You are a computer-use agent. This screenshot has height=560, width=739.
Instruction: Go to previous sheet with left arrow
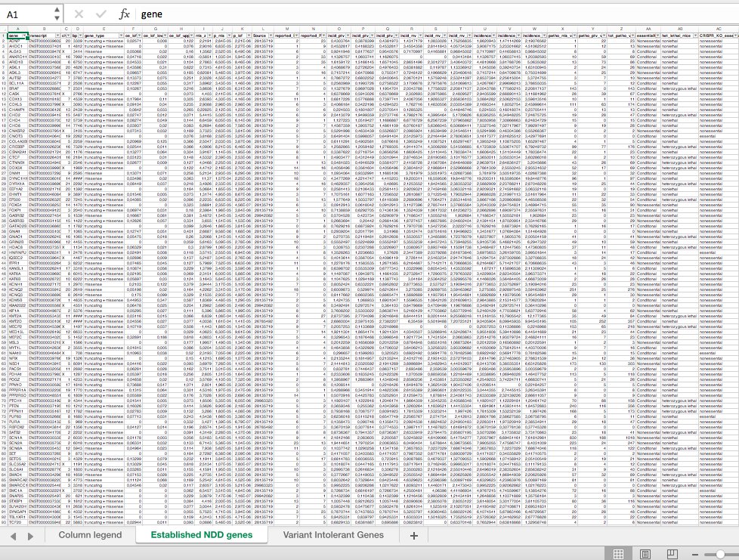[x=13, y=536]
